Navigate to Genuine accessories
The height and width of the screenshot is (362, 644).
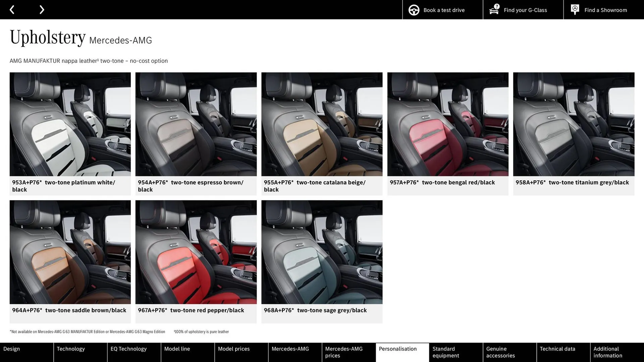[x=500, y=352]
